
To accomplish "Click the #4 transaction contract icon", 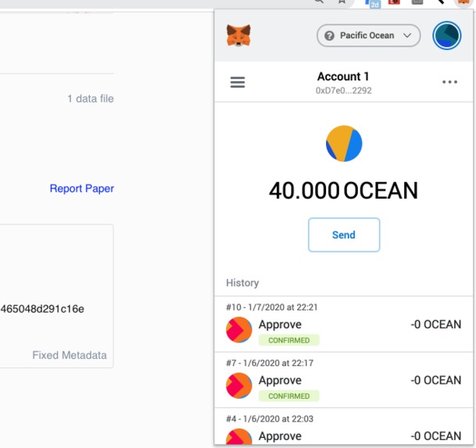I will tap(239, 437).
